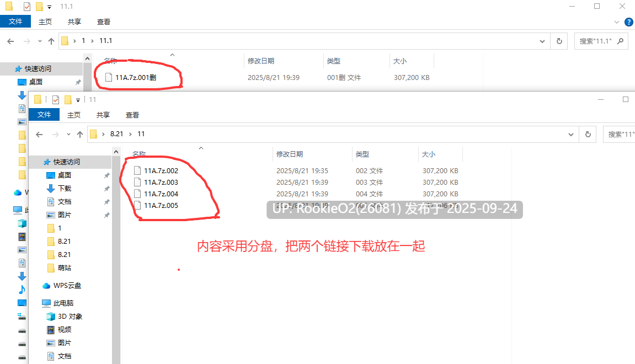The height and width of the screenshot is (364, 635).
Task: Open recent locations dropdown in 11 window
Action: (x=68, y=135)
